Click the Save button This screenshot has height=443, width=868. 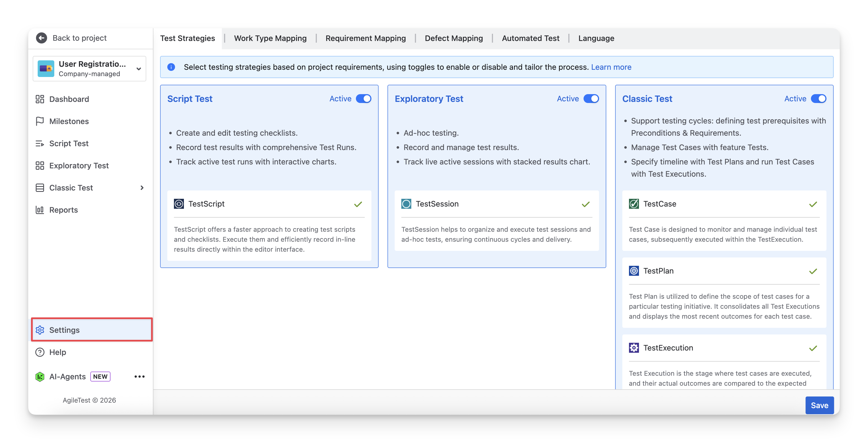tap(819, 405)
